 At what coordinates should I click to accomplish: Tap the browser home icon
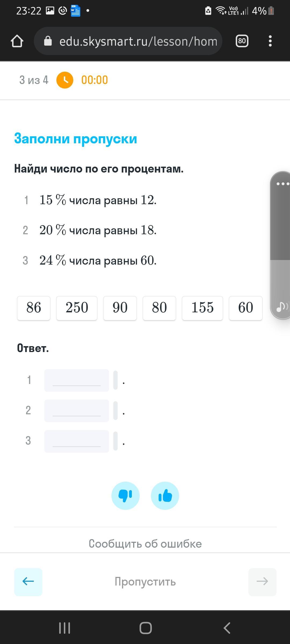point(17,41)
